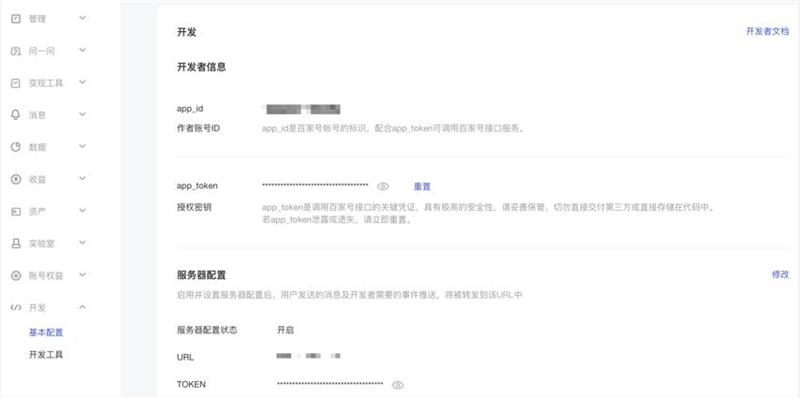Viewport: 800px width, 398px height.
Task: Click the blurred app_id value
Action: click(302, 109)
